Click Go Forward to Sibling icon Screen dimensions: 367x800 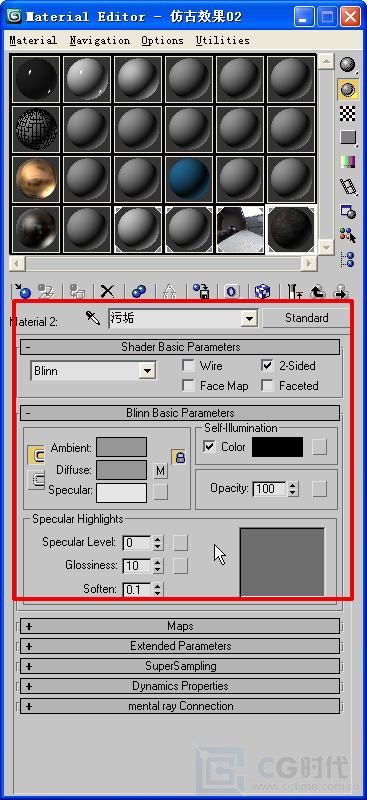[x=340, y=291]
